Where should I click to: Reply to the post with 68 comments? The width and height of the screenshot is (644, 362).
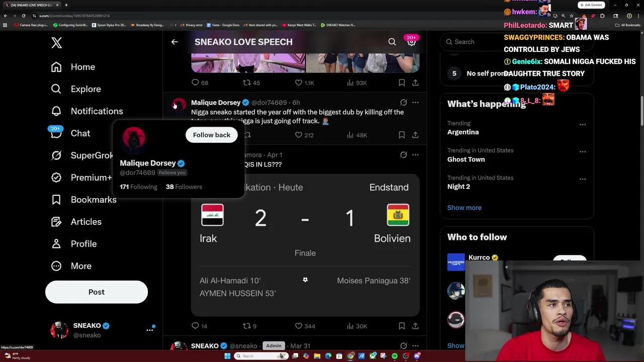tap(200, 82)
